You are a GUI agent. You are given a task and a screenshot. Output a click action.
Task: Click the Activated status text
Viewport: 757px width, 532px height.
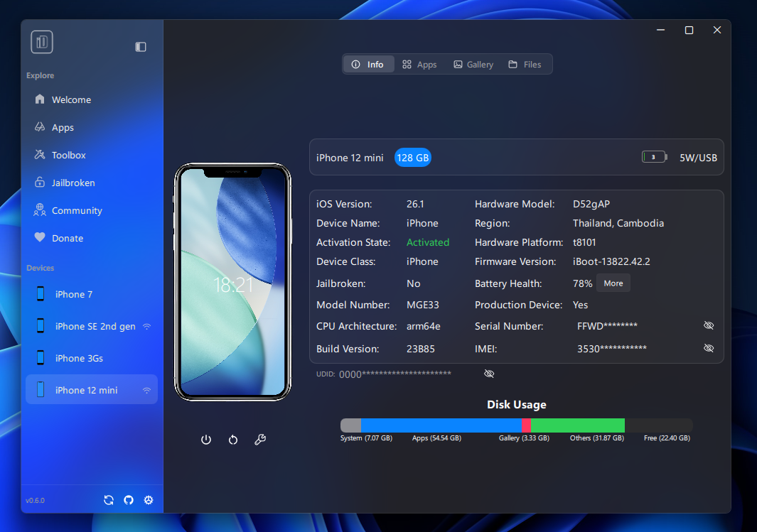pos(428,242)
